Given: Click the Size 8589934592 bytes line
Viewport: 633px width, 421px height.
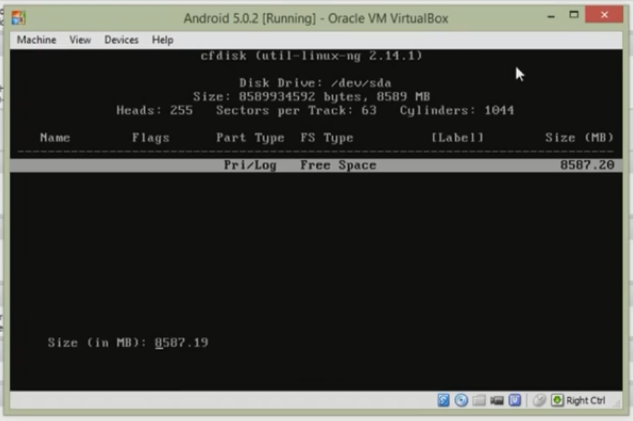Looking at the screenshot, I should click(x=311, y=96).
